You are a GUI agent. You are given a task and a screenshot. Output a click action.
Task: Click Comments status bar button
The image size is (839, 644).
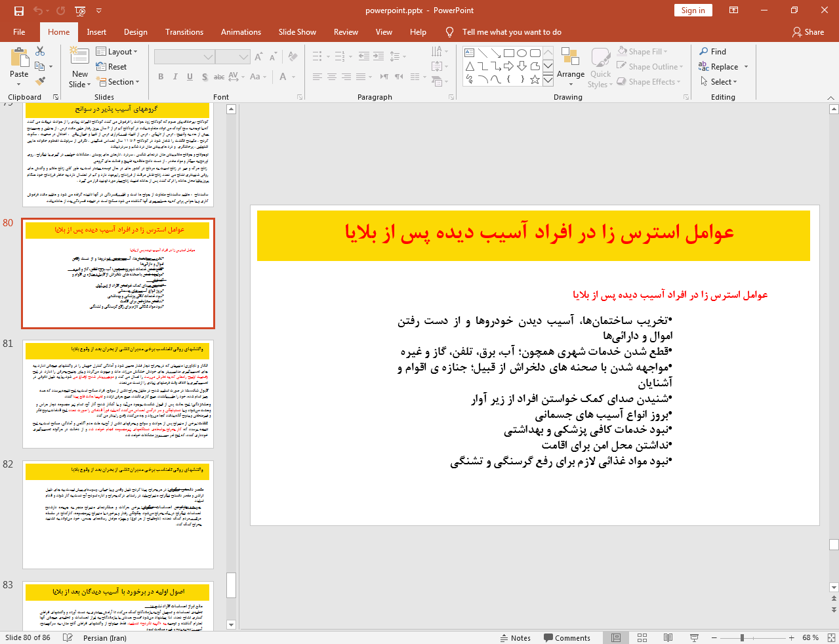pos(567,638)
